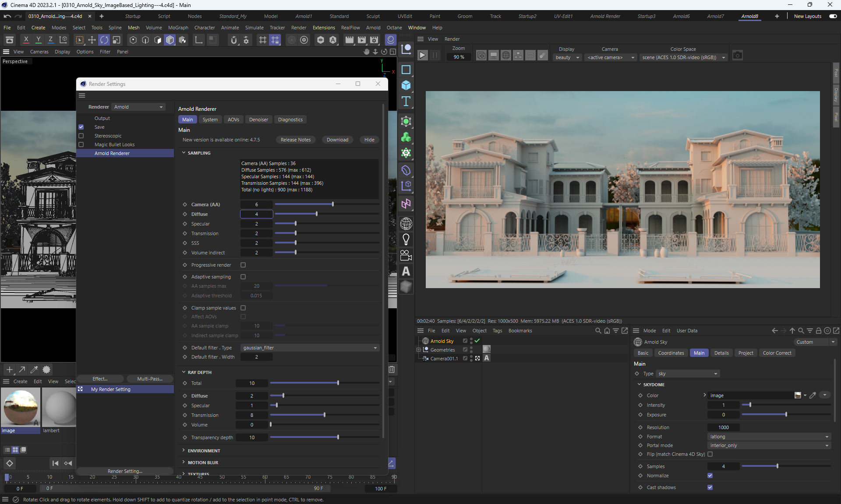841x504 pixels.
Task: Switch to the Denoiser tab
Action: coord(258,120)
